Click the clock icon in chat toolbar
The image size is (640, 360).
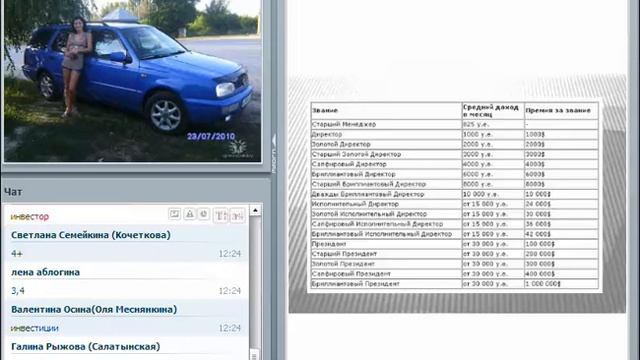pyautogui.click(x=204, y=214)
